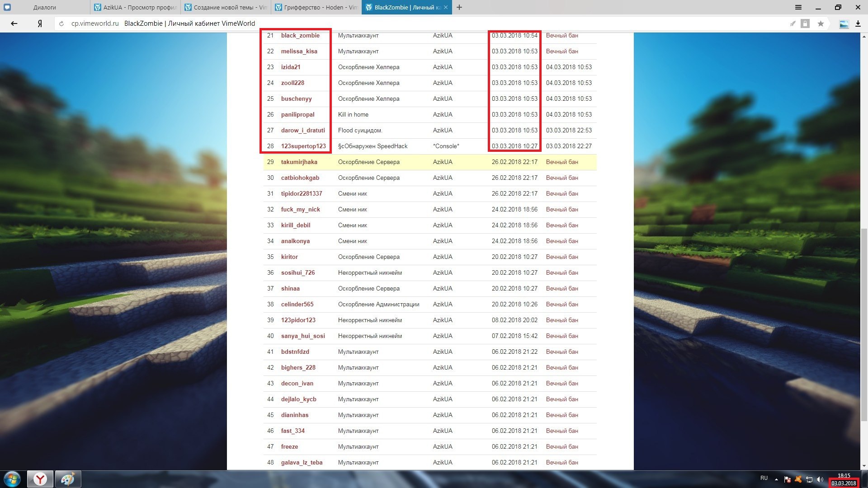Open Paint app in taskbar
Image resolution: width=868 pixels, height=488 pixels.
click(x=68, y=479)
